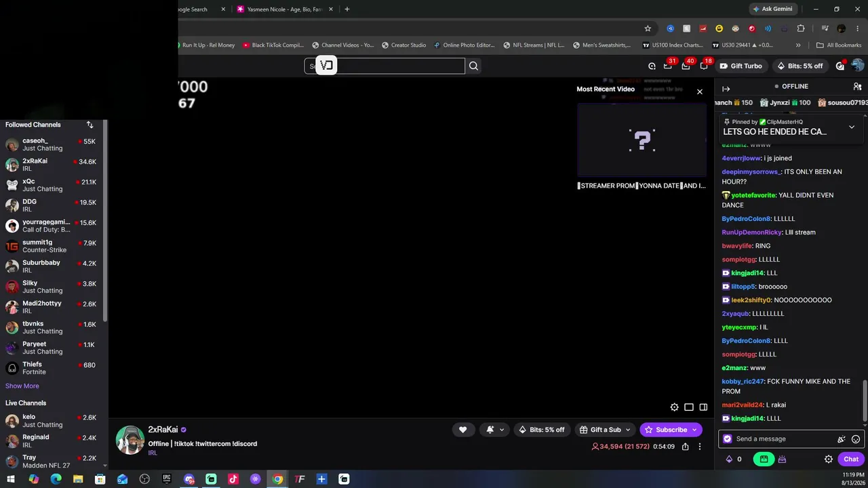Open the IRL category link under stream title
This screenshot has width=868, height=488.
point(153,453)
